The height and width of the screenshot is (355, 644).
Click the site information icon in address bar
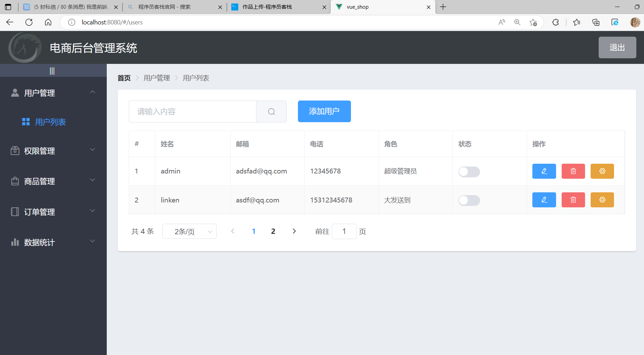pyautogui.click(x=72, y=22)
